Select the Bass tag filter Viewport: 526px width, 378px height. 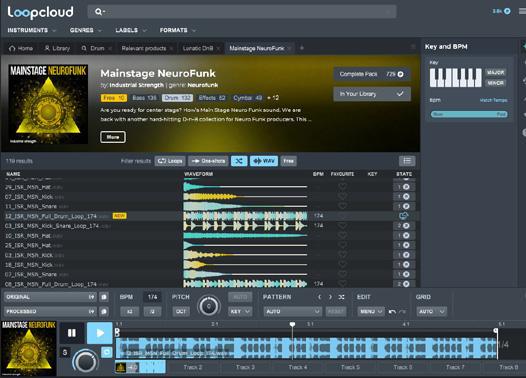144,98
